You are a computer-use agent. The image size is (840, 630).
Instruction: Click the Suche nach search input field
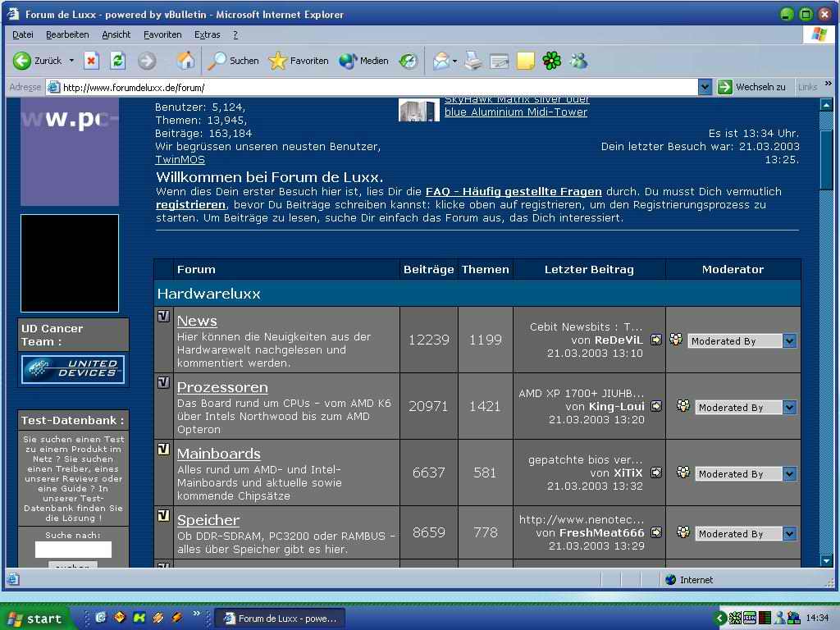(x=73, y=550)
